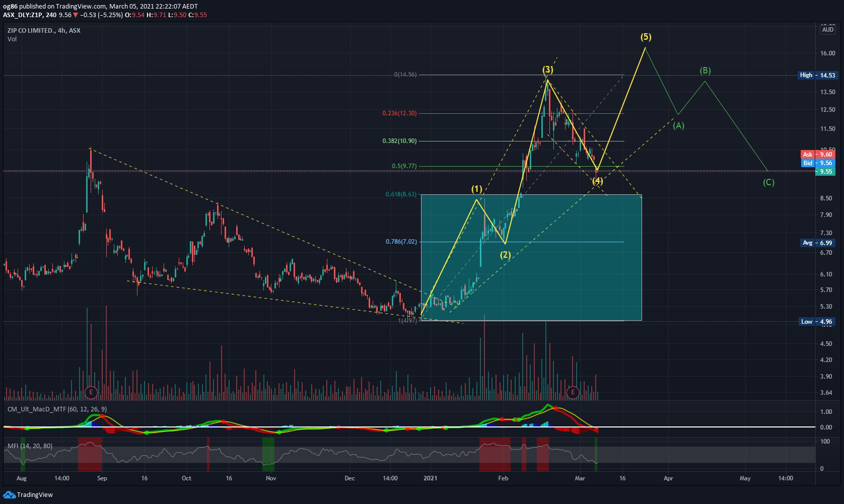This screenshot has width=844, height=504.
Task: Click the yellow wave (4) label
Action: point(597,181)
